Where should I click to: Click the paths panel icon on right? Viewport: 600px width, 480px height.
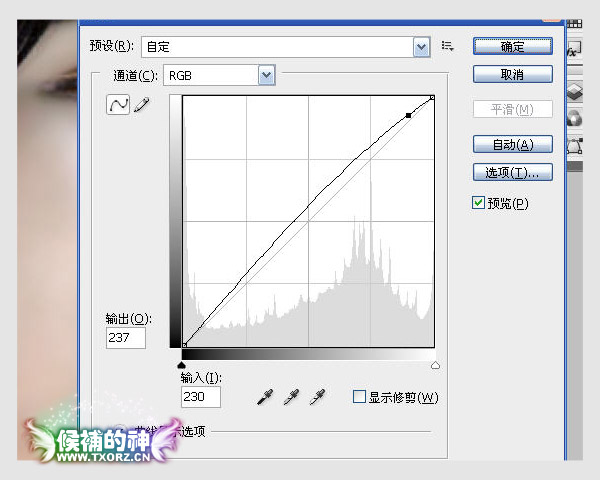coord(574,147)
